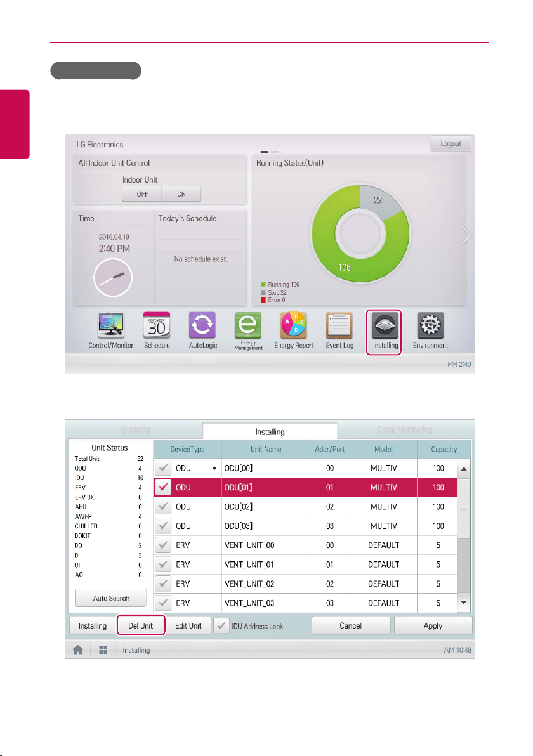Apply the installing changes
Image resolution: width=533 pixels, height=756 pixels.
coord(433,626)
